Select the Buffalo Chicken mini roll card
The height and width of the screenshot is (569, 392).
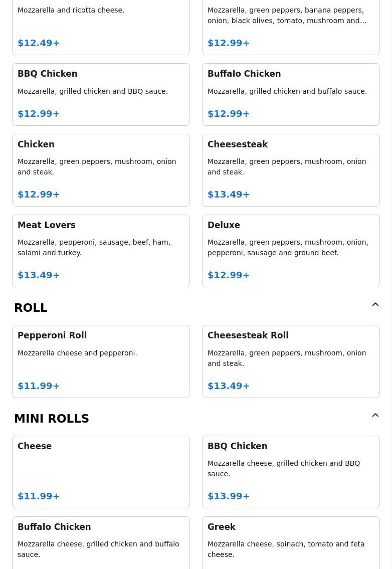(101, 543)
